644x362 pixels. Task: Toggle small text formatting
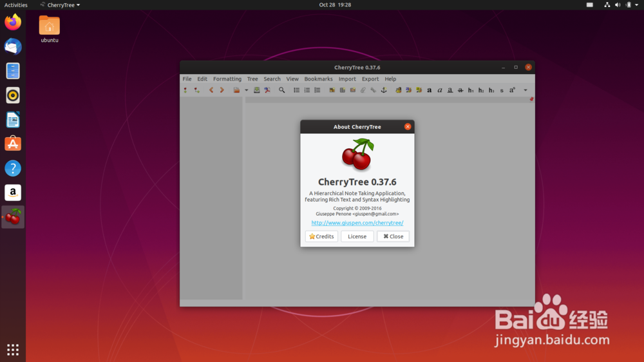click(x=502, y=90)
